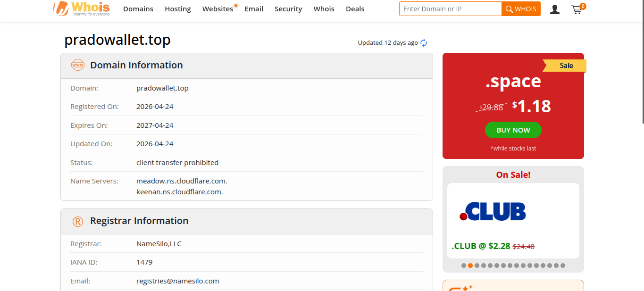The image size is (644, 291).
Task: Click the R icon beside Registrar Information
Action: [x=77, y=221]
